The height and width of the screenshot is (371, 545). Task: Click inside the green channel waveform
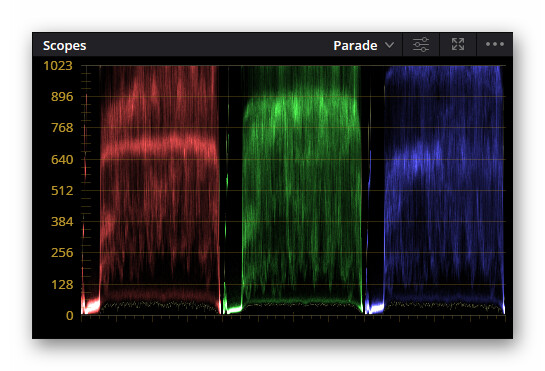point(302,189)
